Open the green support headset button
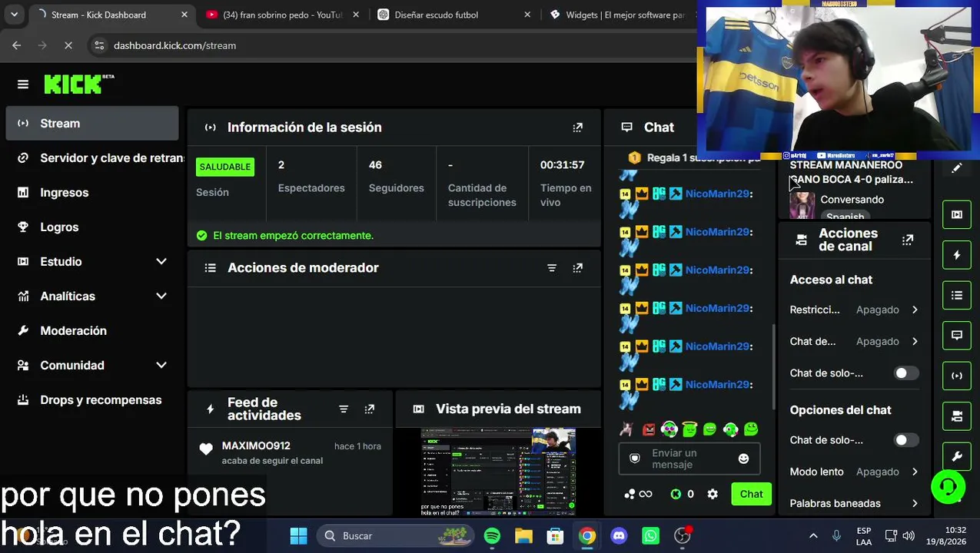 (x=948, y=486)
